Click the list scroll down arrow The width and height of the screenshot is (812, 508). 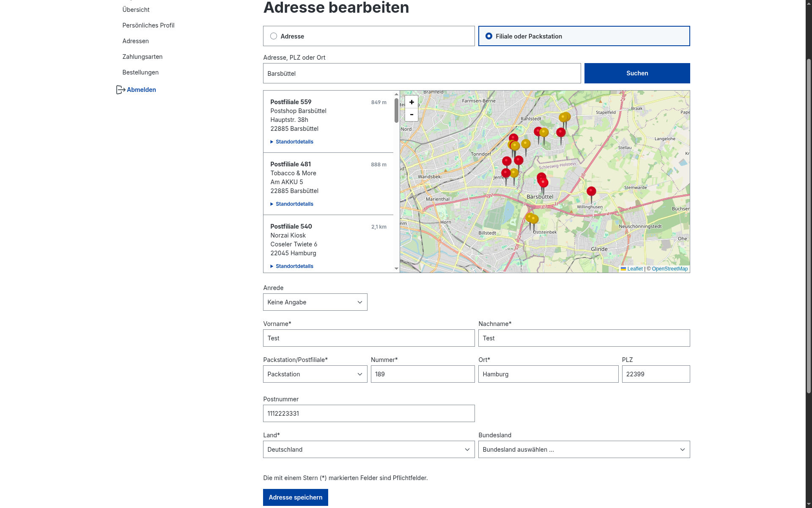coord(396,268)
